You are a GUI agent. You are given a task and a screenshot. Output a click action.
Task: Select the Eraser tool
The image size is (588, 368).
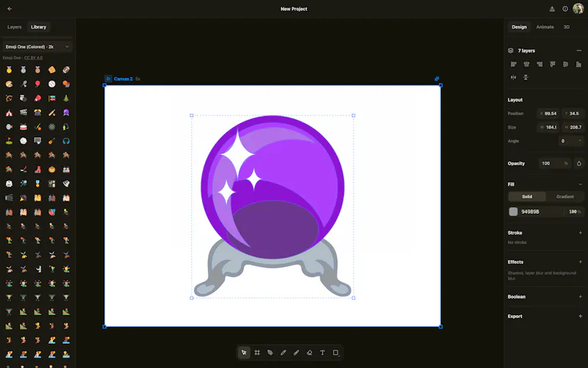click(309, 353)
